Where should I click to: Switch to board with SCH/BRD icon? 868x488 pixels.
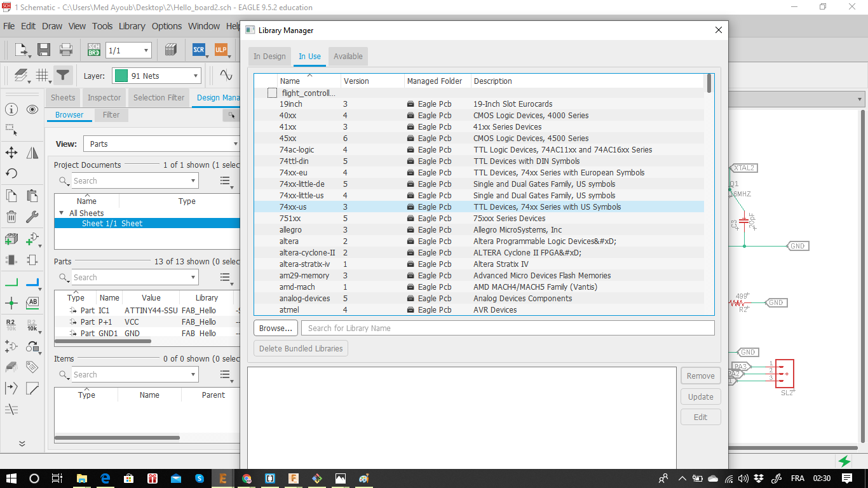pos(94,50)
